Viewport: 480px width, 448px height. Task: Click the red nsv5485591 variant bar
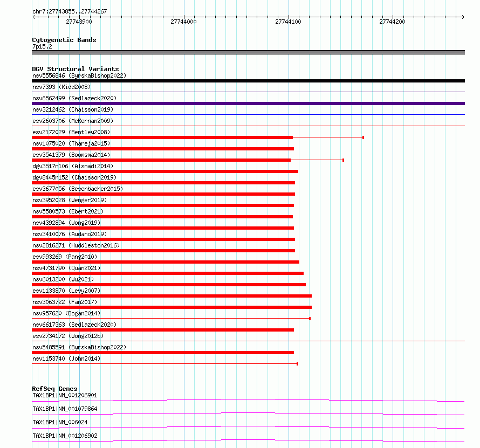coord(163,353)
